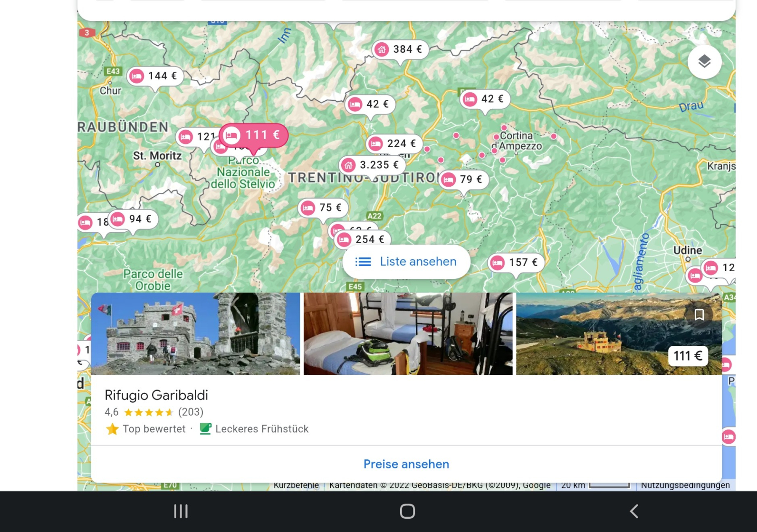Select the 144 € hotel pin near Chur
757x532 pixels.
tap(155, 76)
